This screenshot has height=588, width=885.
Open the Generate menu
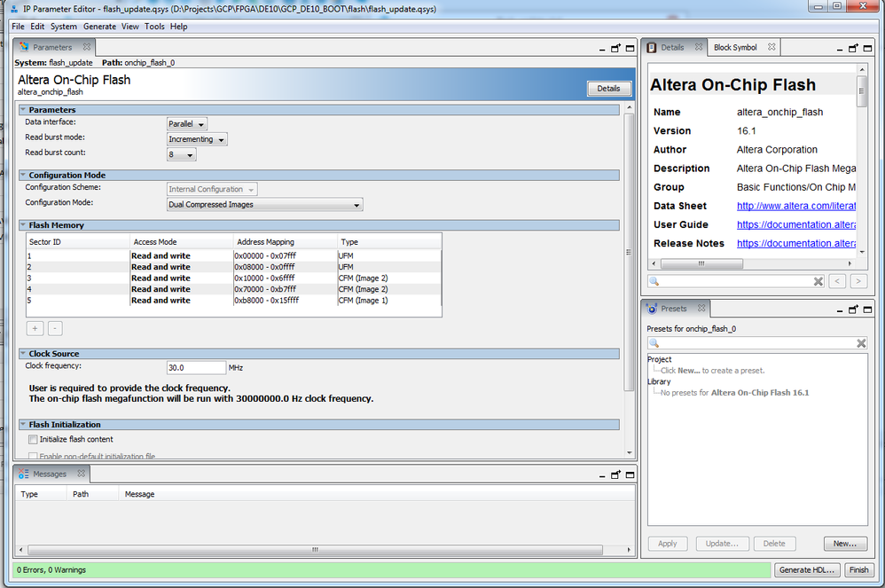tap(99, 26)
